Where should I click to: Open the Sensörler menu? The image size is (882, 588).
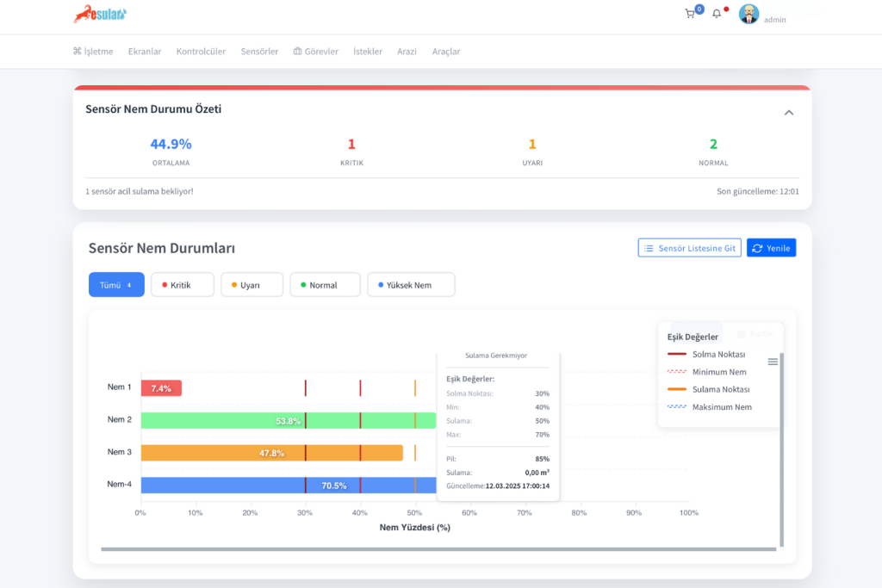259,52
